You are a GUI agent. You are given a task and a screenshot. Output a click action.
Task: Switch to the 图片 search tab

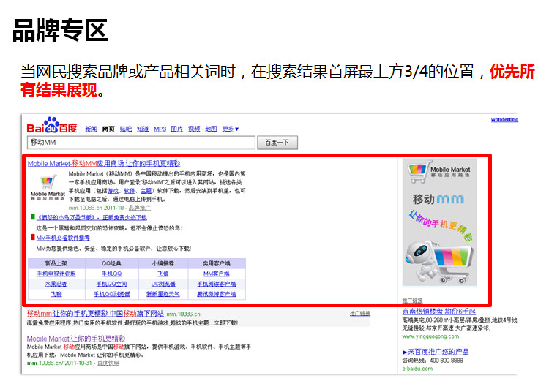[177, 129]
